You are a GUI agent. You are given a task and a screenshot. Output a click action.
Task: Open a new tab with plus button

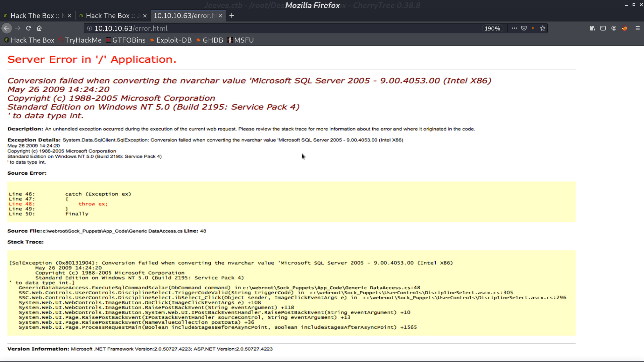pos(232,16)
